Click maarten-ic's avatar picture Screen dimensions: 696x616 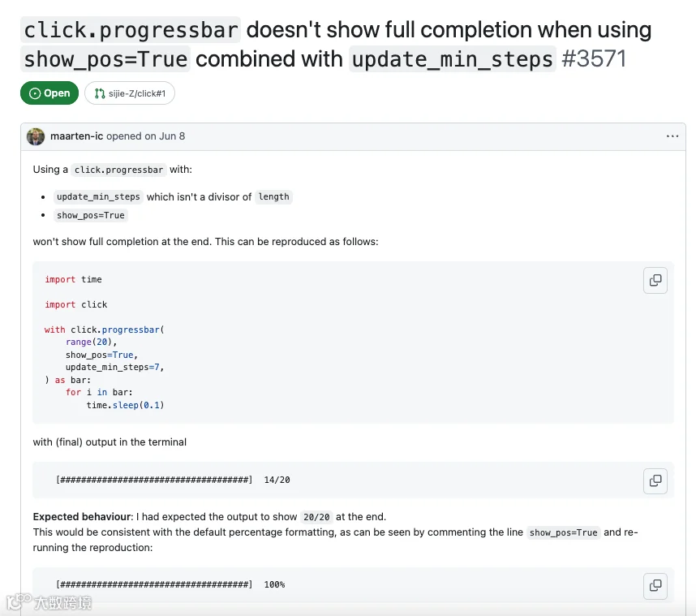36,136
